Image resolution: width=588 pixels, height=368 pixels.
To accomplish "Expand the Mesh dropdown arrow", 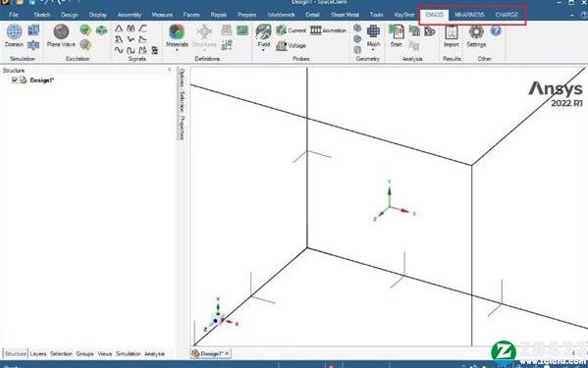I will pos(373,50).
